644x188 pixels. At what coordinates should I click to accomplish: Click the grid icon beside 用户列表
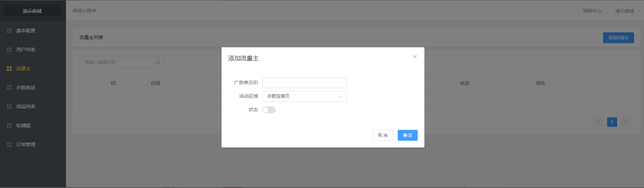(9, 50)
